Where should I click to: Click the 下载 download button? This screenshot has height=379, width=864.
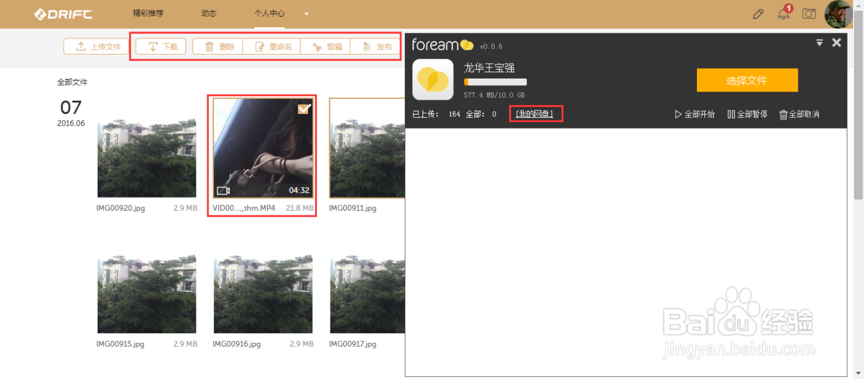[x=161, y=47]
